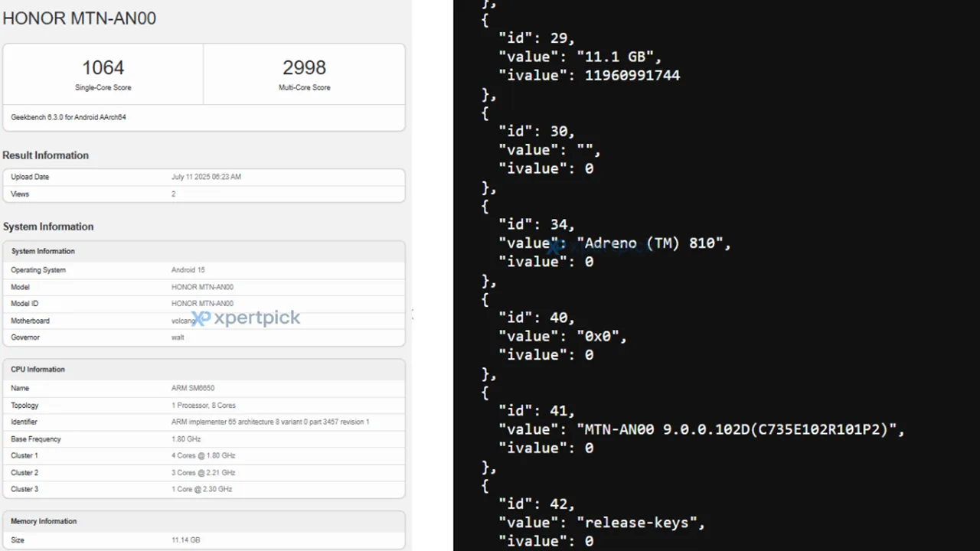Click the Geekbench 6.3.0 for Android text
This screenshot has width=980, height=551.
coord(68,118)
